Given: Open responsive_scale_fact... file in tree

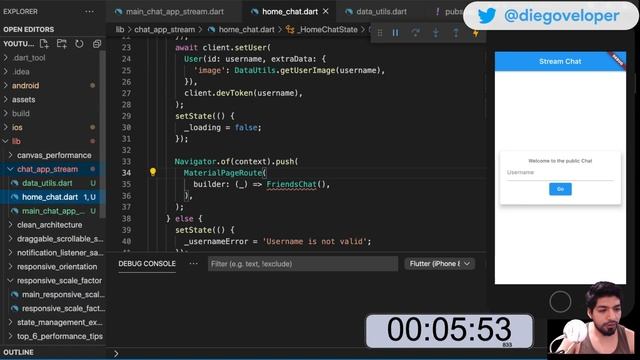Looking at the screenshot, I should point(63,309).
